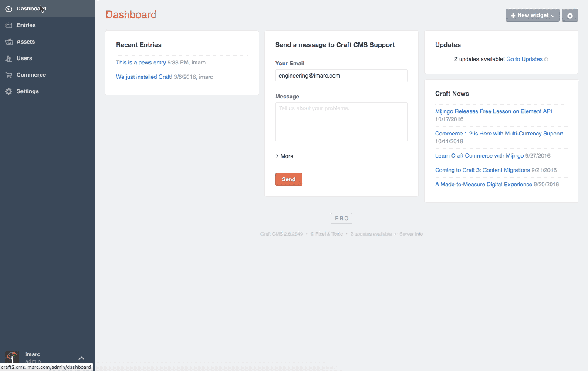
Task: Follow the Go to Updates link
Action: (524, 59)
